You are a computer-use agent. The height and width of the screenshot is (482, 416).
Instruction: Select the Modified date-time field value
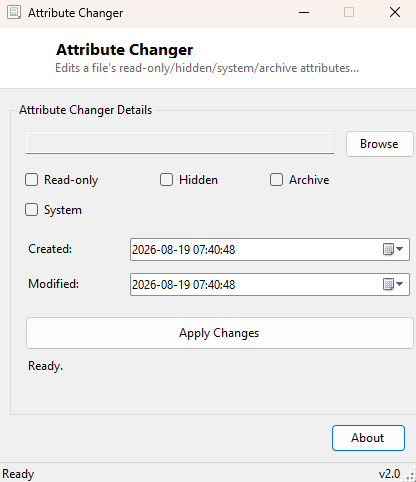click(184, 285)
